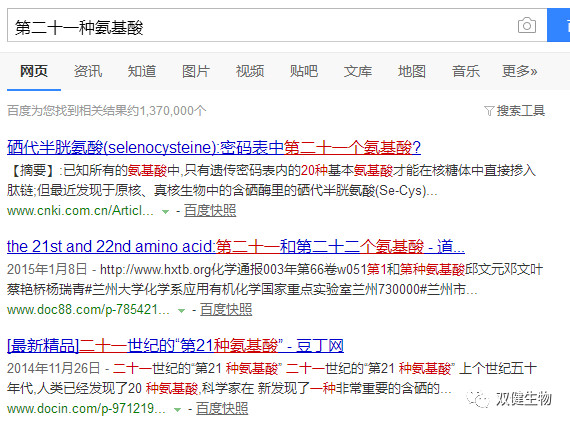Image resolution: width=570 pixels, height=424 pixels.
Task: Switch to the 资讯 tab
Action: tap(88, 71)
